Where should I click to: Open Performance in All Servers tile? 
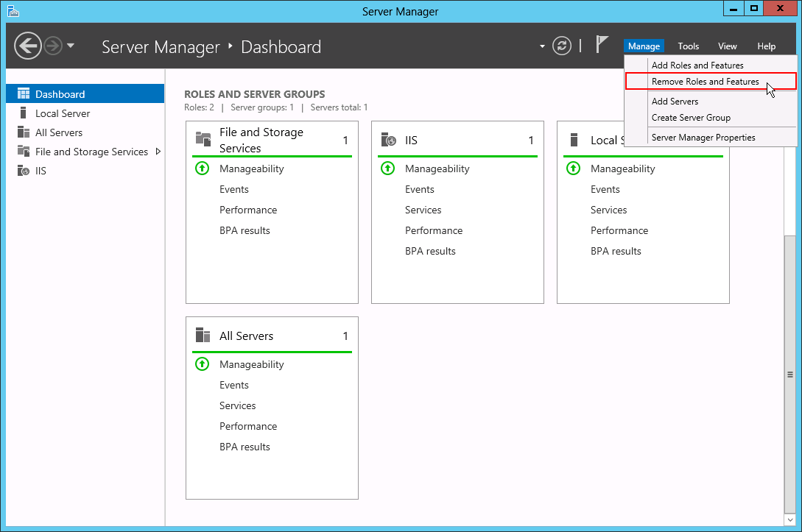click(x=248, y=426)
